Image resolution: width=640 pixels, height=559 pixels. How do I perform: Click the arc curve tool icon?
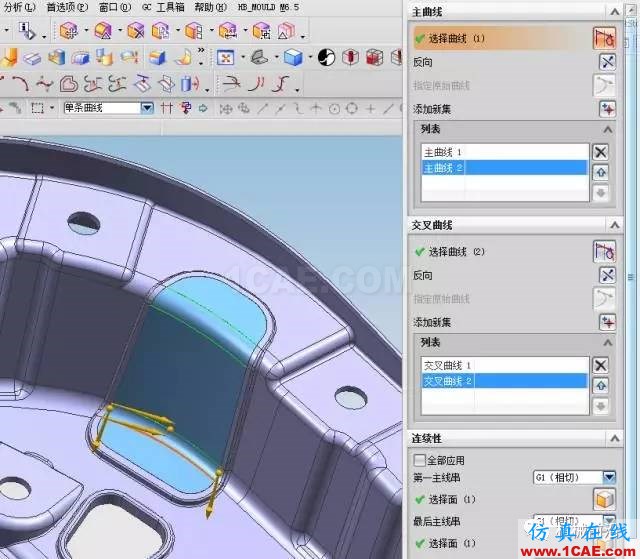click(20, 84)
